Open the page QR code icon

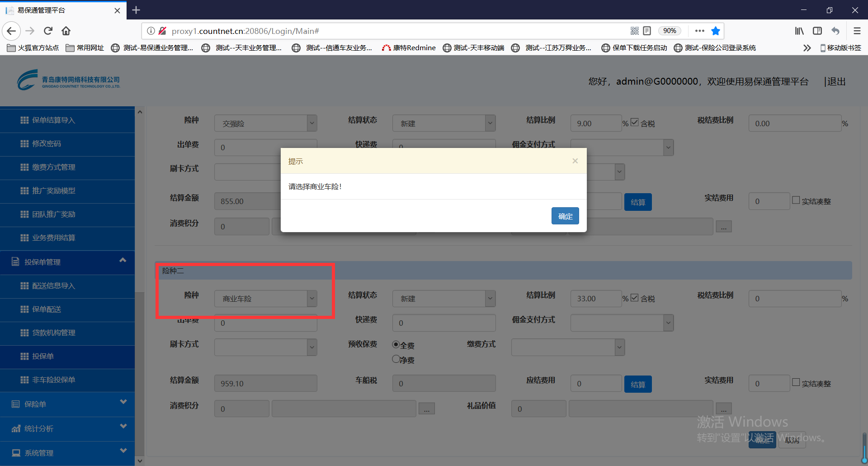point(635,31)
